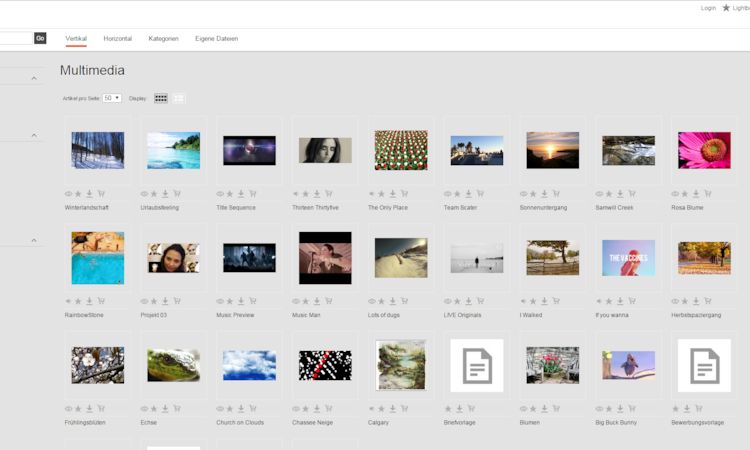This screenshot has width=750, height=450.
Task: Click the Lightbox star icon in header
Action: click(x=726, y=8)
